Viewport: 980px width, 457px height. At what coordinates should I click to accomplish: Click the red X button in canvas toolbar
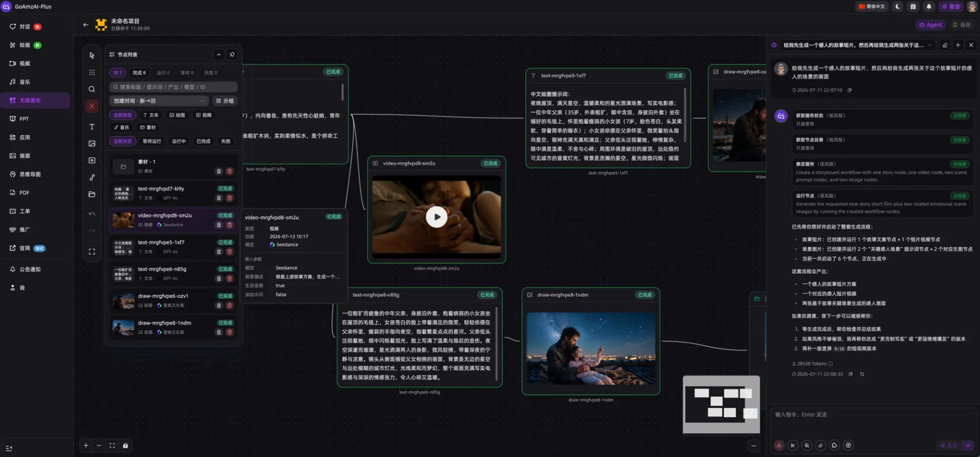(92, 106)
